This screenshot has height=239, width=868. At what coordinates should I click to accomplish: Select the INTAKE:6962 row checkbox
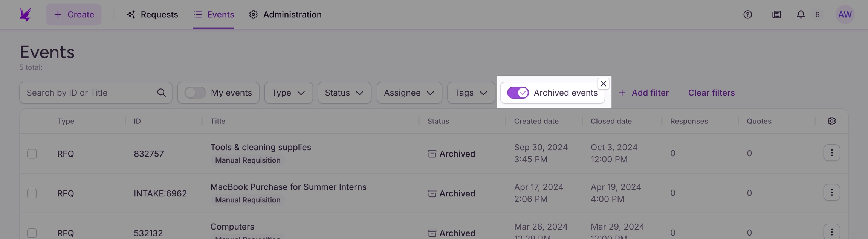point(32,193)
